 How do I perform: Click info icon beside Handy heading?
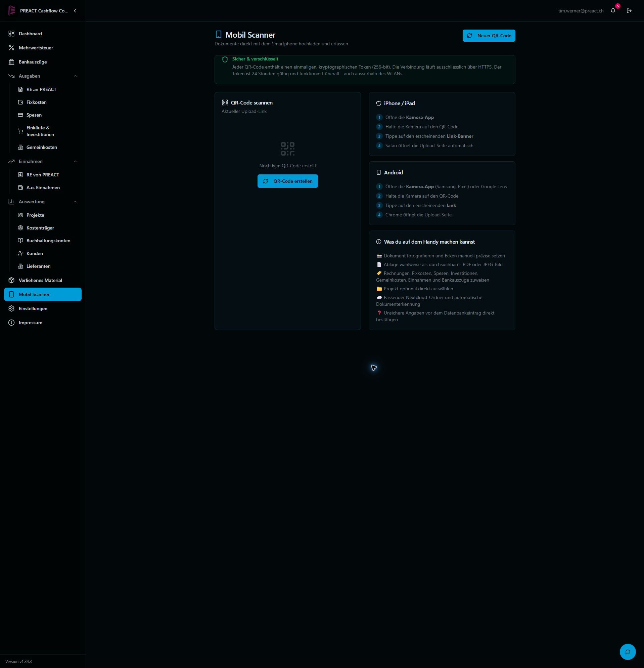(x=378, y=242)
